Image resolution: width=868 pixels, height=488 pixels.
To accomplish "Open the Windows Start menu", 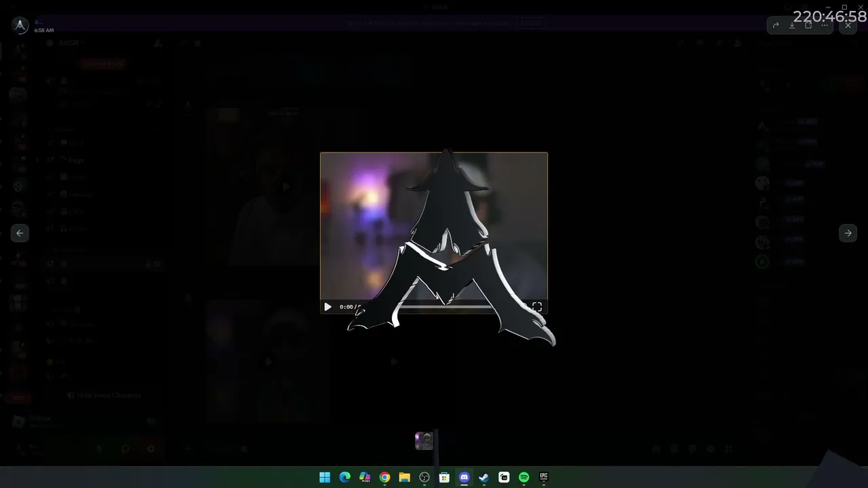I will 325,477.
